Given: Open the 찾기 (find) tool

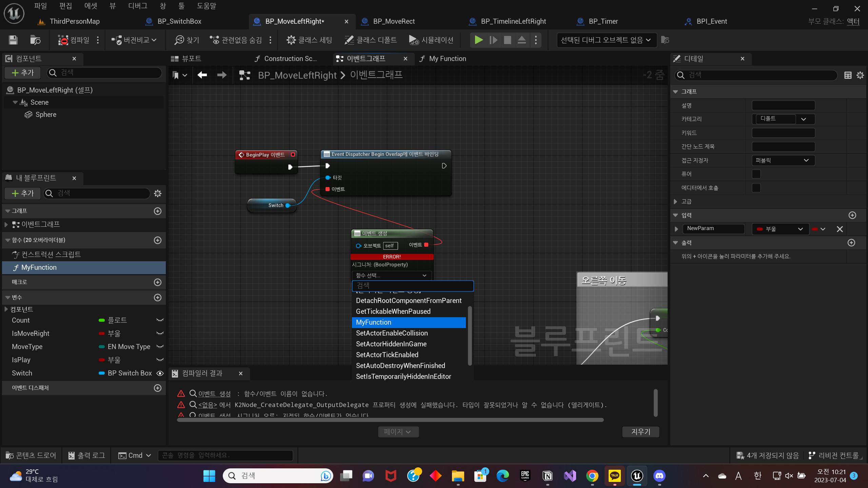Looking at the screenshot, I should pyautogui.click(x=187, y=40).
